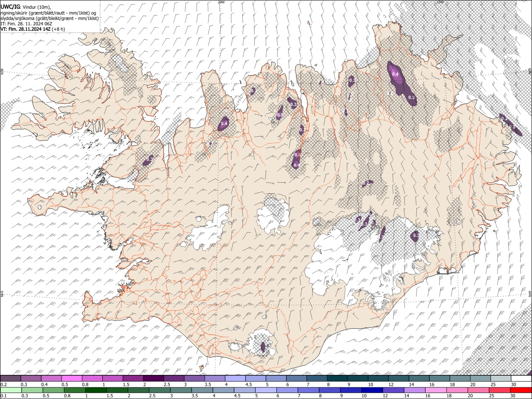The width and height of the screenshot is (532, 399).
Task: Click the 'slydda/snjókoma' legend description line
Action: (49, 18)
